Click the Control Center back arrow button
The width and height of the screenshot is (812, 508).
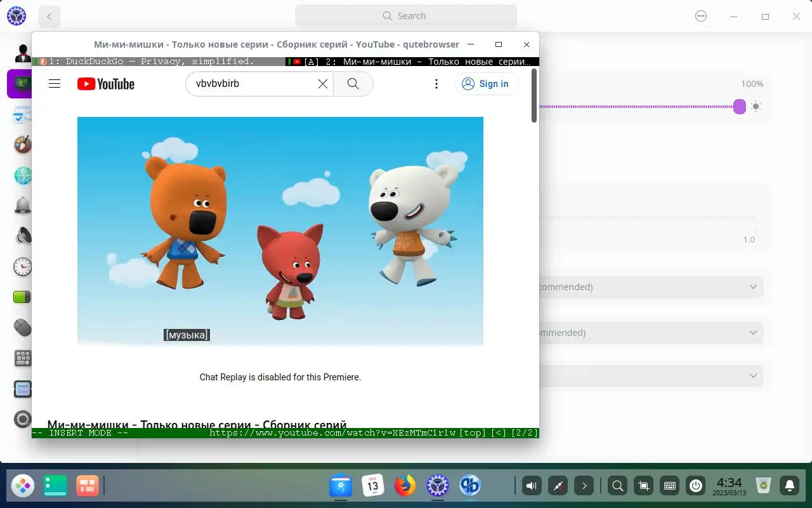point(49,17)
